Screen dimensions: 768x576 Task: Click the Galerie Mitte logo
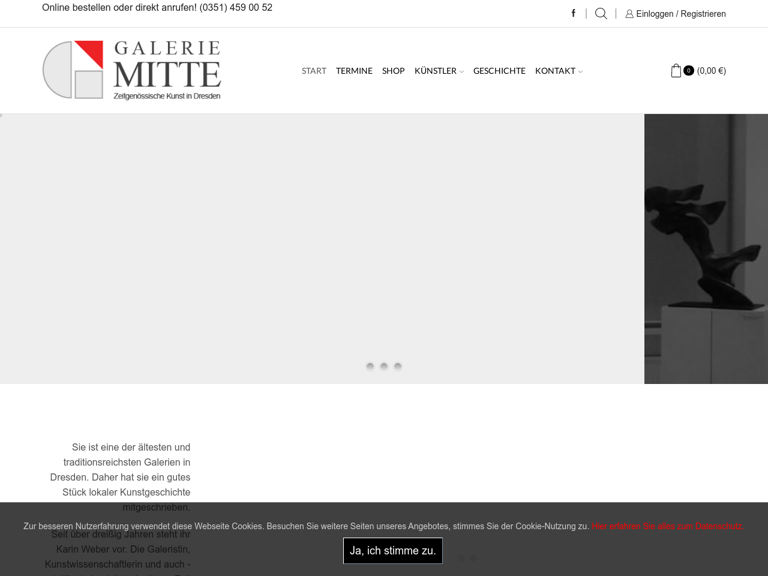point(131,70)
